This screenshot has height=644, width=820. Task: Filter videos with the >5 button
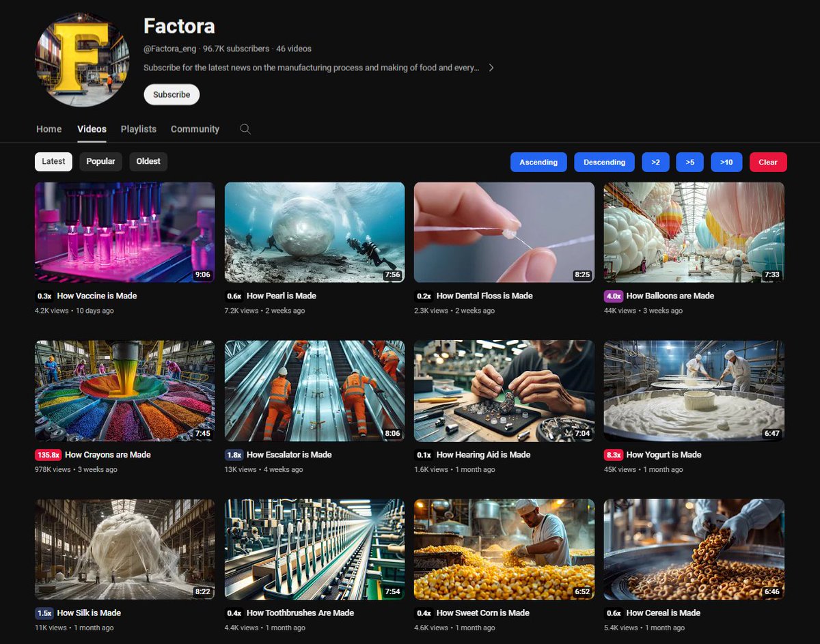[x=689, y=162]
